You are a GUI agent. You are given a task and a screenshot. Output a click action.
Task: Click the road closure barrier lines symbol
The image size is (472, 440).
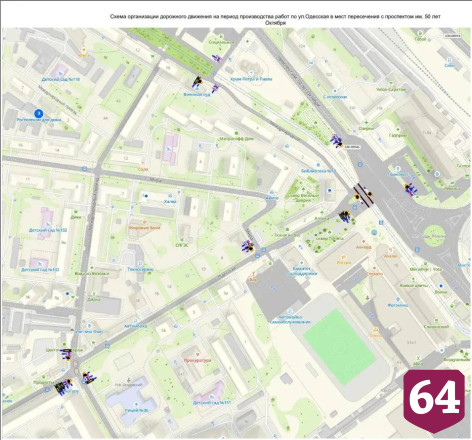(363, 195)
